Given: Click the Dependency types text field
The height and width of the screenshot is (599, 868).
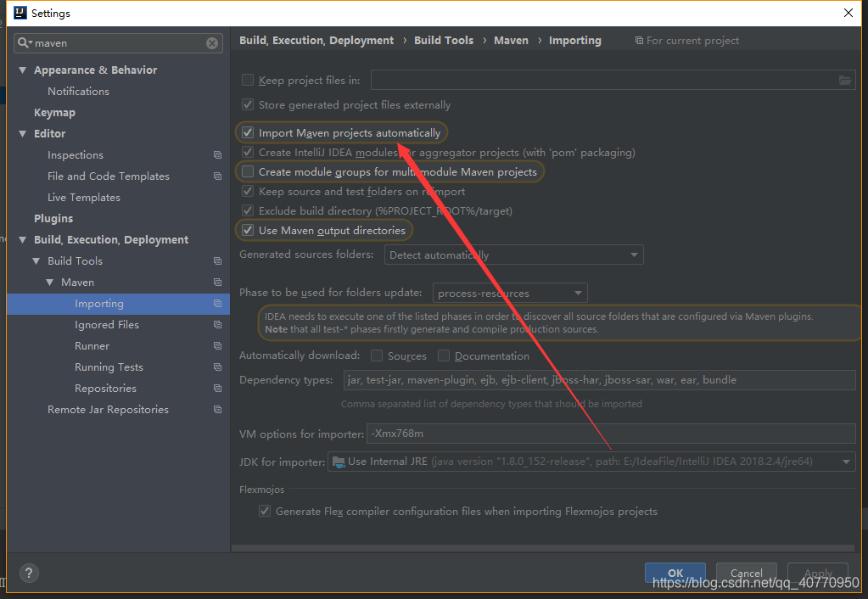Looking at the screenshot, I should point(600,380).
